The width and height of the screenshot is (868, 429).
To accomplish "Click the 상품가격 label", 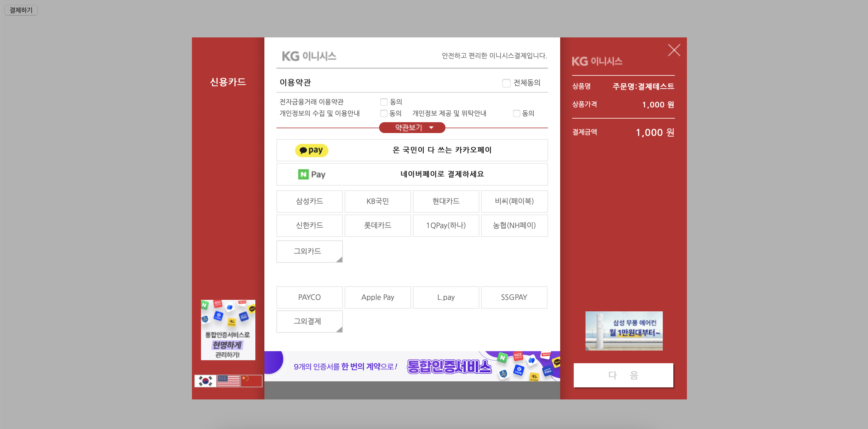I will [x=584, y=104].
